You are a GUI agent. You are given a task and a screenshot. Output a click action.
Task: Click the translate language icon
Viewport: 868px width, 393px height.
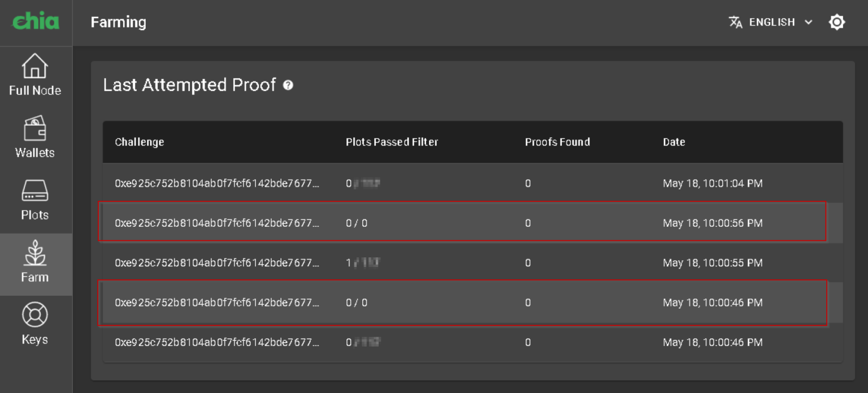735,22
